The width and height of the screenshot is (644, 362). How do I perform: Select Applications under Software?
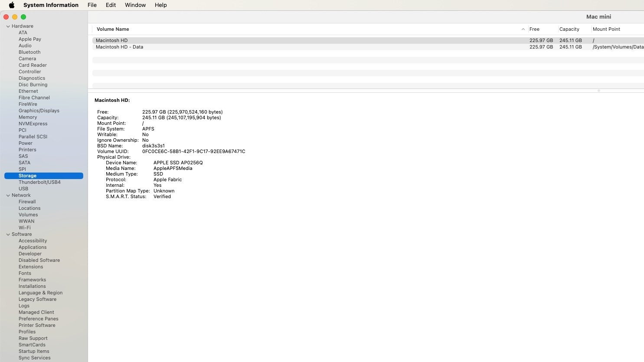click(x=33, y=247)
